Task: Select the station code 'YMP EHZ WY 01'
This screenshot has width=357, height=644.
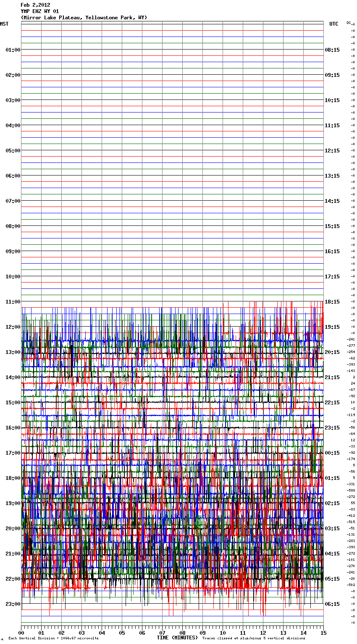Action: pyautogui.click(x=40, y=11)
